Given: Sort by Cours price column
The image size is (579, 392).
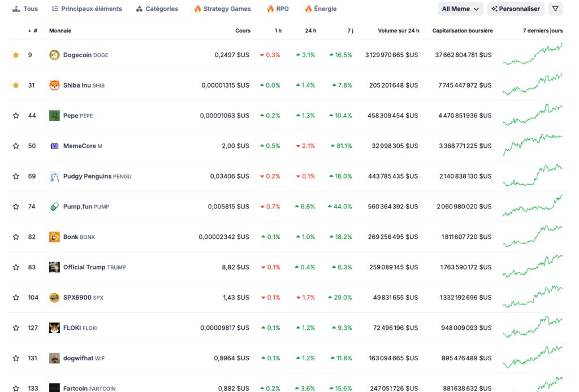Looking at the screenshot, I should [x=243, y=31].
